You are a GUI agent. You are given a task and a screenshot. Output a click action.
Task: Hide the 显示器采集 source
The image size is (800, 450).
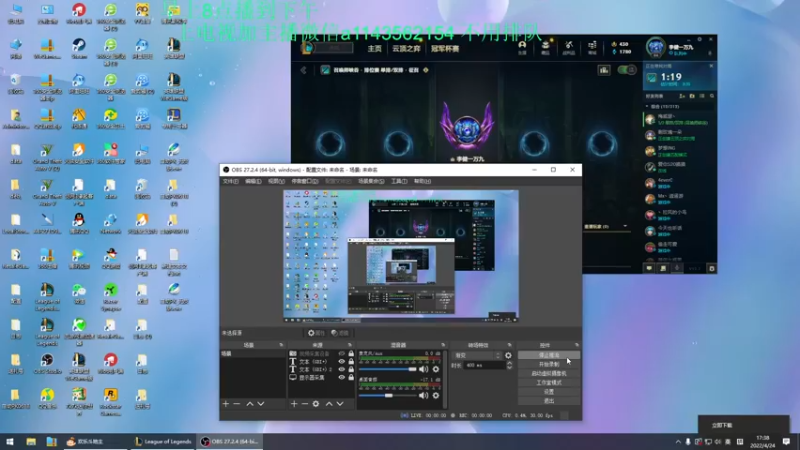coord(342,378)
